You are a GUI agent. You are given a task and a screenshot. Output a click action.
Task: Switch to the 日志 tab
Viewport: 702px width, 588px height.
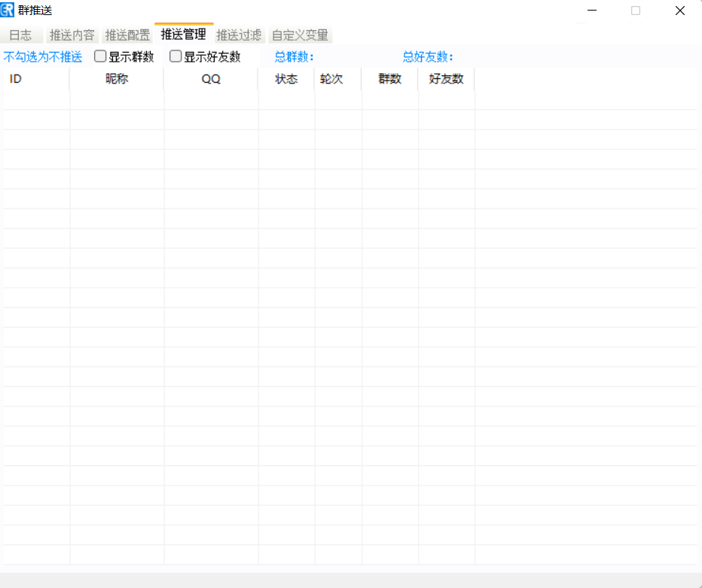click(20, 35)
